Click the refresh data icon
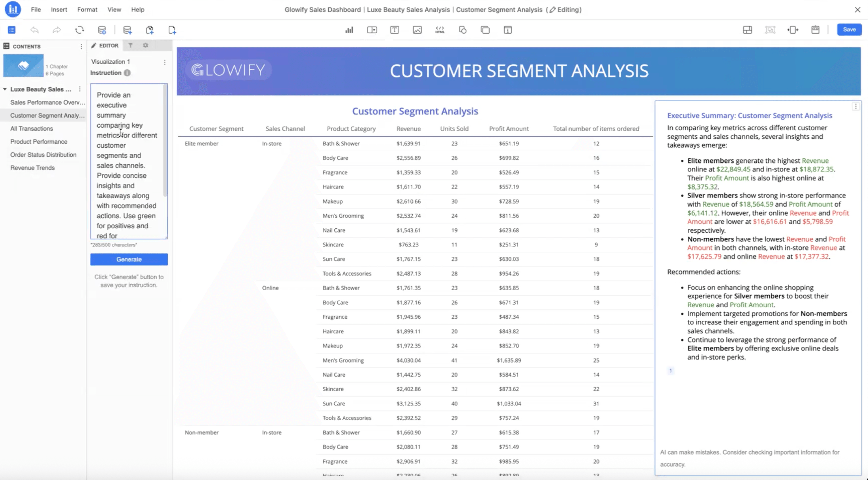Screen dimensions: 868x480 [79, 30]
